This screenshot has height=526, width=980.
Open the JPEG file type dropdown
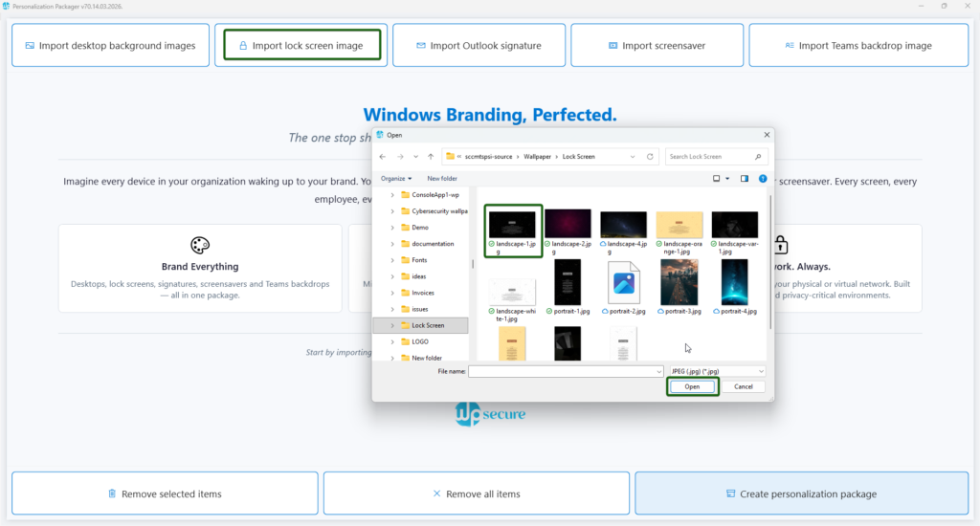(718, 371)
